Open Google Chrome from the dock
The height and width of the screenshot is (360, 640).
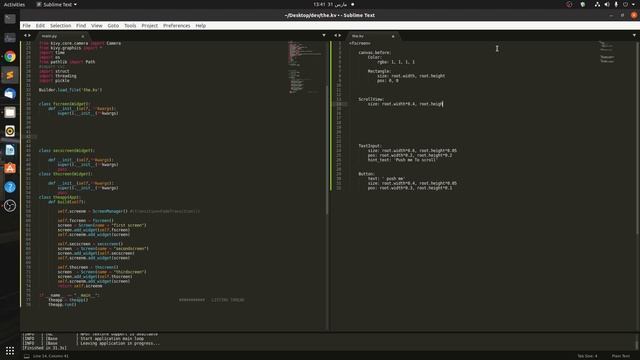pyautogui.click(x=10, y=56)
